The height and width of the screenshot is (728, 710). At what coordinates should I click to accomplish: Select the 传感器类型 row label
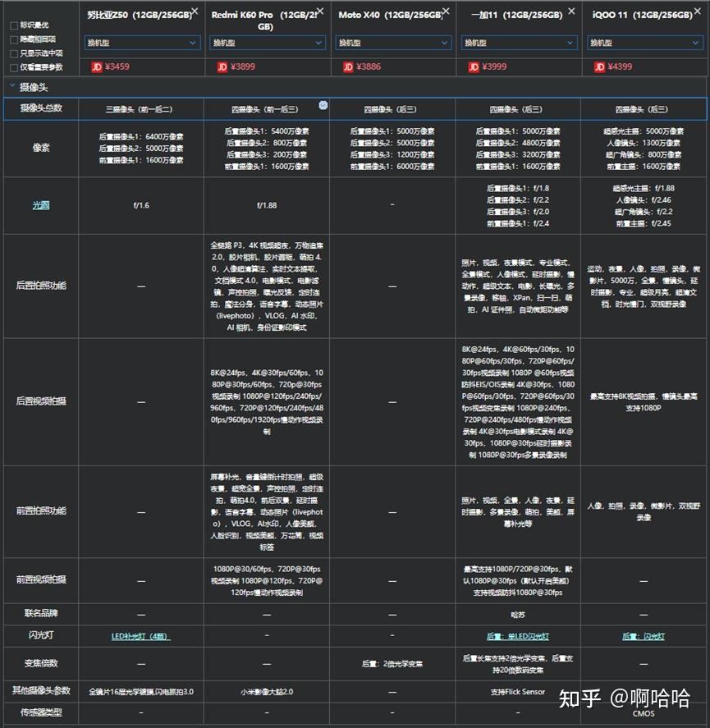(41, 712)
